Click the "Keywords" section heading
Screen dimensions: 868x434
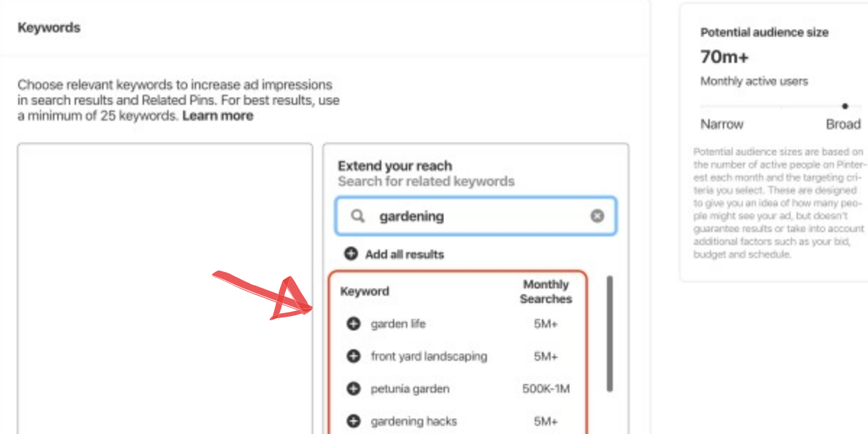point(49,27)
